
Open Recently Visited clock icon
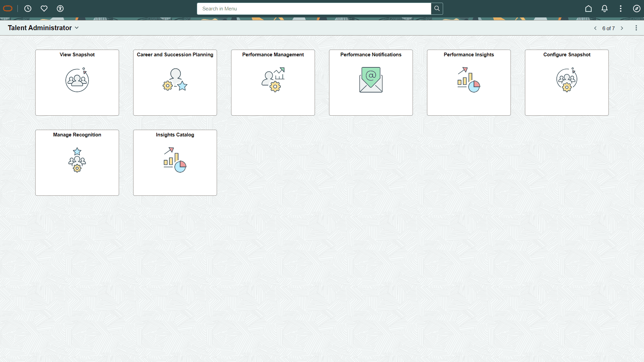pyautogui.click(x=28, y=9)
